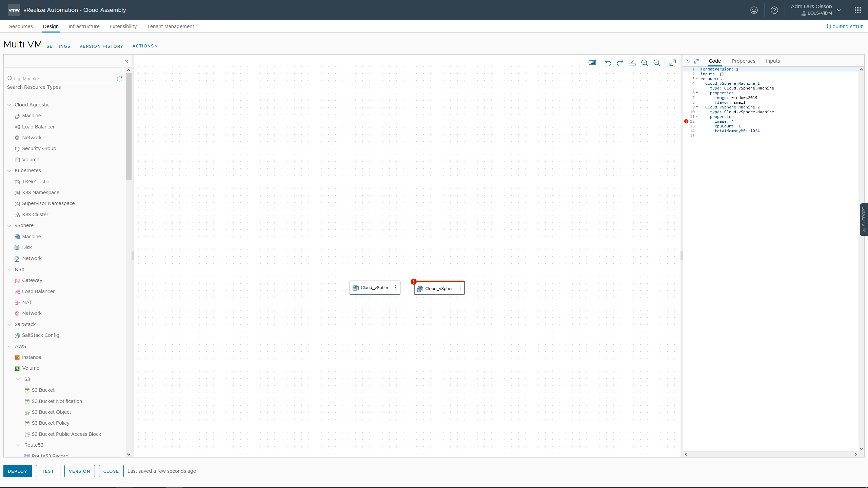This screenshot has height=488, width=868.
Task: Maximize the code editor panel
Action: (x=696, y=61)
